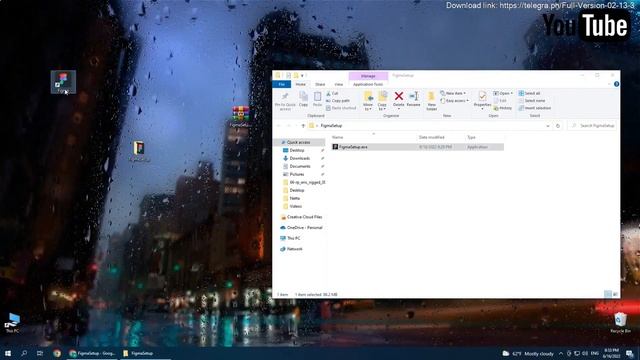This screenshot has height=360, width=640.
Task: Open OneDrive - Personal in sidebar
Action: [304, 228]
